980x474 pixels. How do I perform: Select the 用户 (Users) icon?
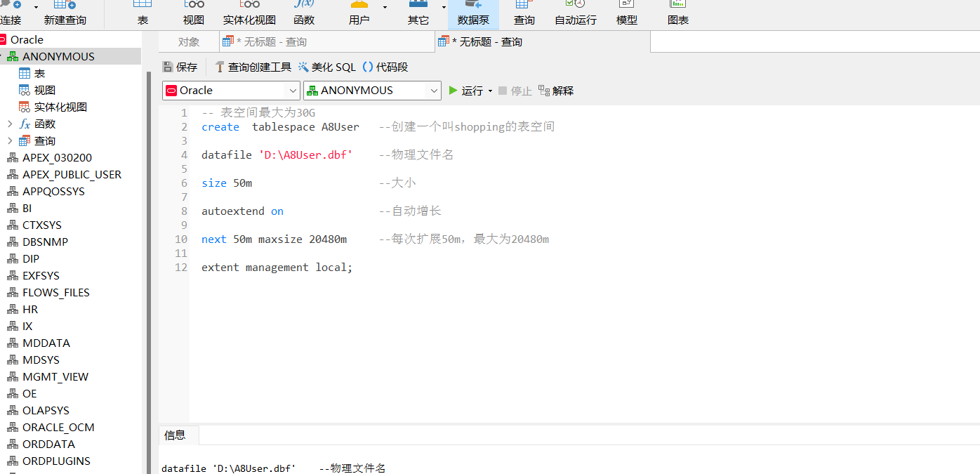[x=360, y=14]
